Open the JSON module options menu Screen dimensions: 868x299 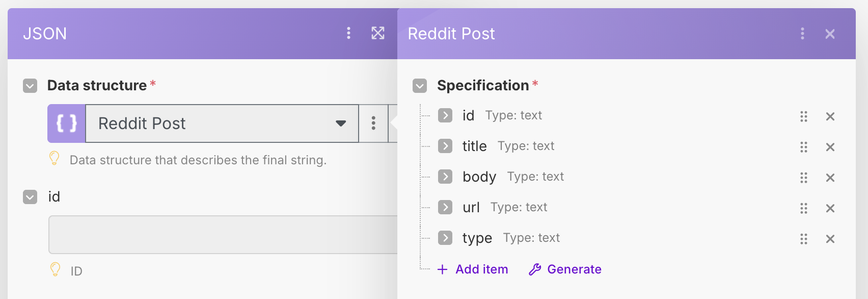349,33
